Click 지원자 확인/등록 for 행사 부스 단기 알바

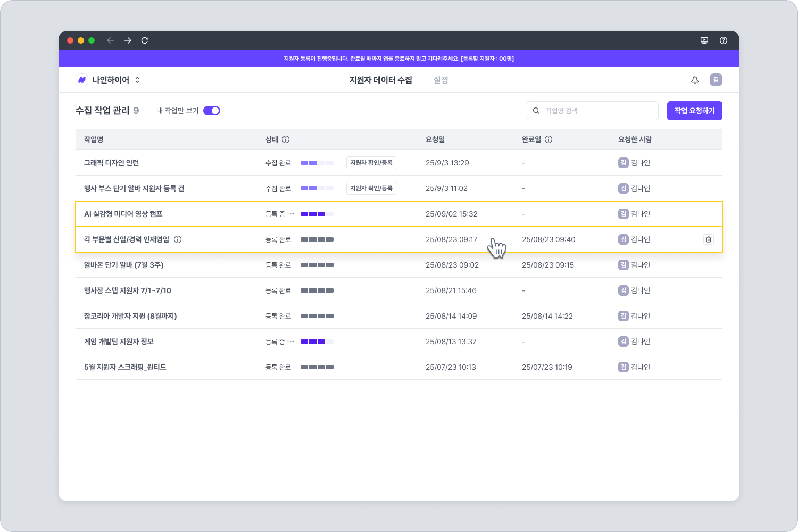pyautogui.click(x=371, y=188)
